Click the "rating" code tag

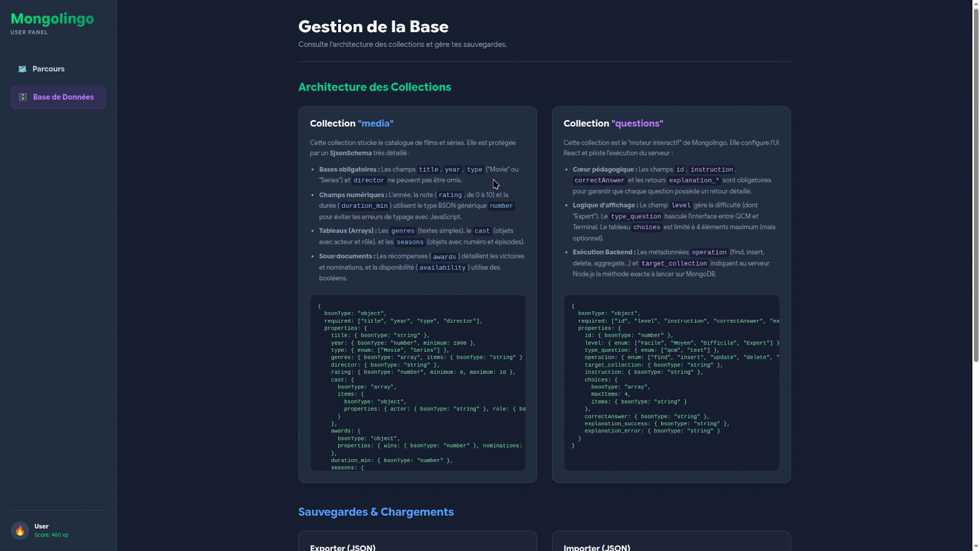[x=450, y=195]
